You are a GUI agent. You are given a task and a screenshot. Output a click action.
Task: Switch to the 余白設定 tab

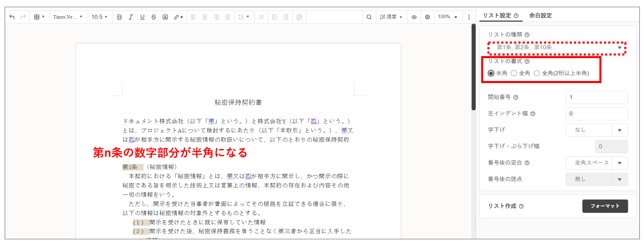click(540, 16)
